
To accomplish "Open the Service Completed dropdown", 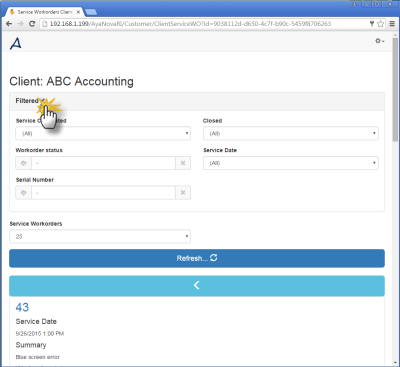I will (x=103, y=133).
